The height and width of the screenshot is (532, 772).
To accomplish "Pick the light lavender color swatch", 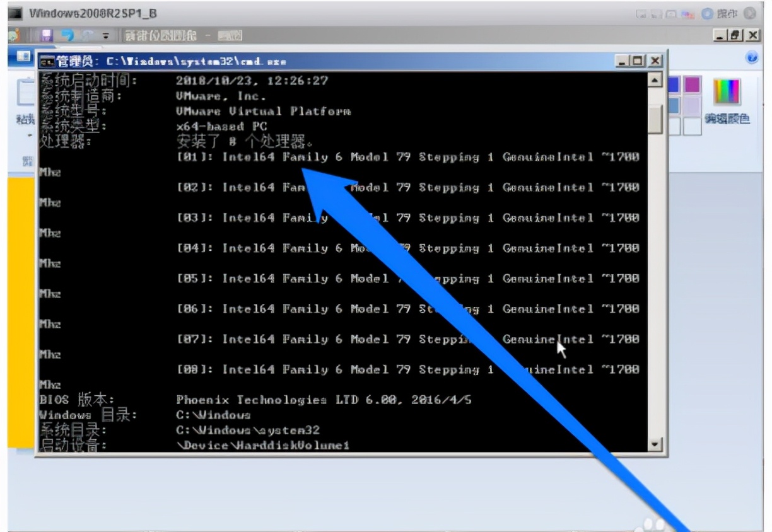I will 692,105.
